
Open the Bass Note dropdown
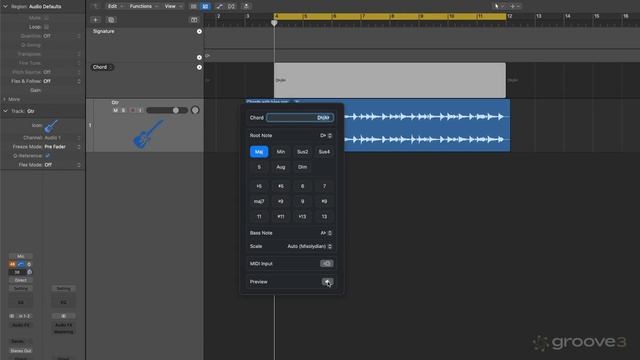tap(326, 233)
